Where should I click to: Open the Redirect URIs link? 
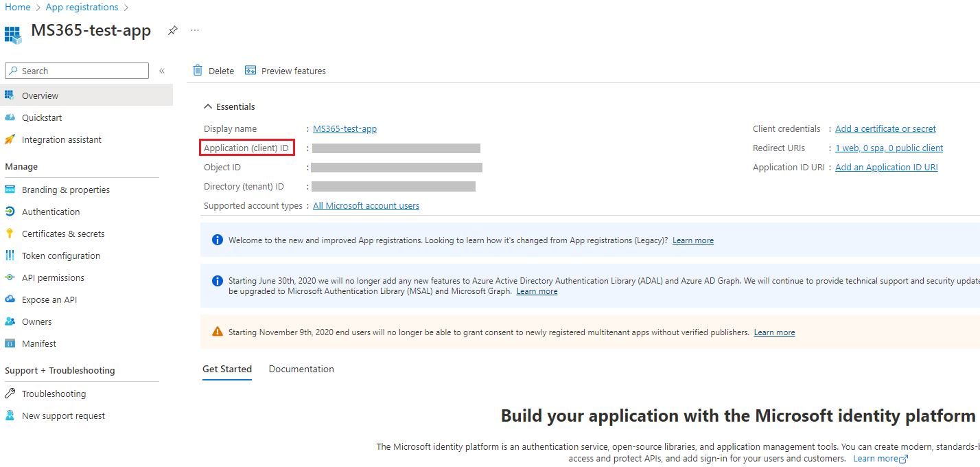tap(889, 148)
